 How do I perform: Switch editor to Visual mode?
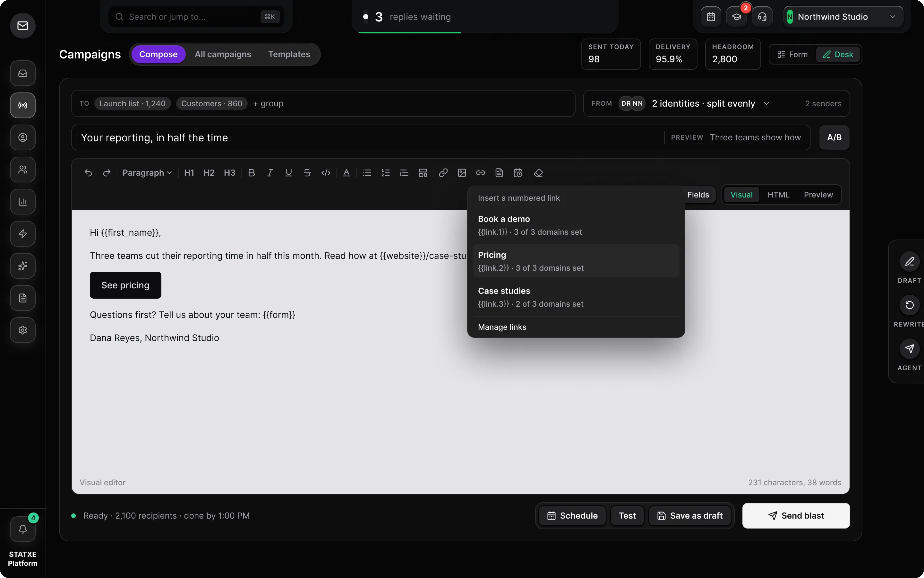741,195
